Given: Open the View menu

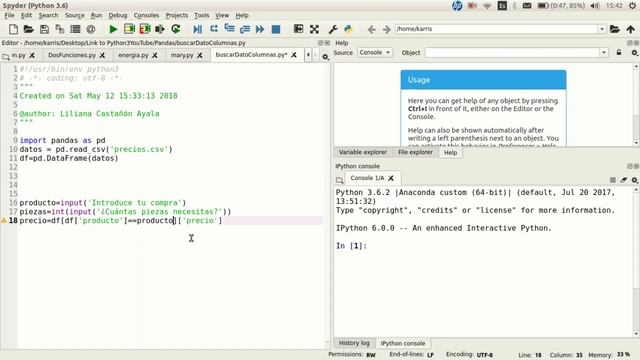Looking at the screenshot, I should 222,15.
